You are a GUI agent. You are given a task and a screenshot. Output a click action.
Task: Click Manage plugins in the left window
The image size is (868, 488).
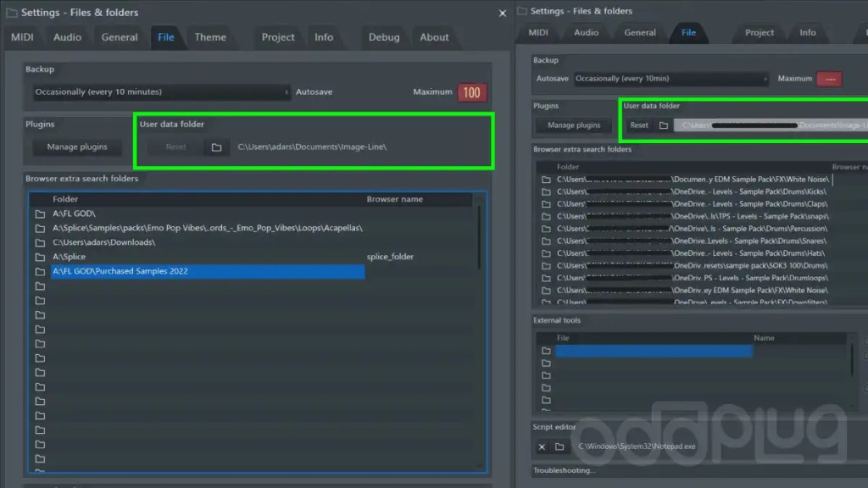77,147
